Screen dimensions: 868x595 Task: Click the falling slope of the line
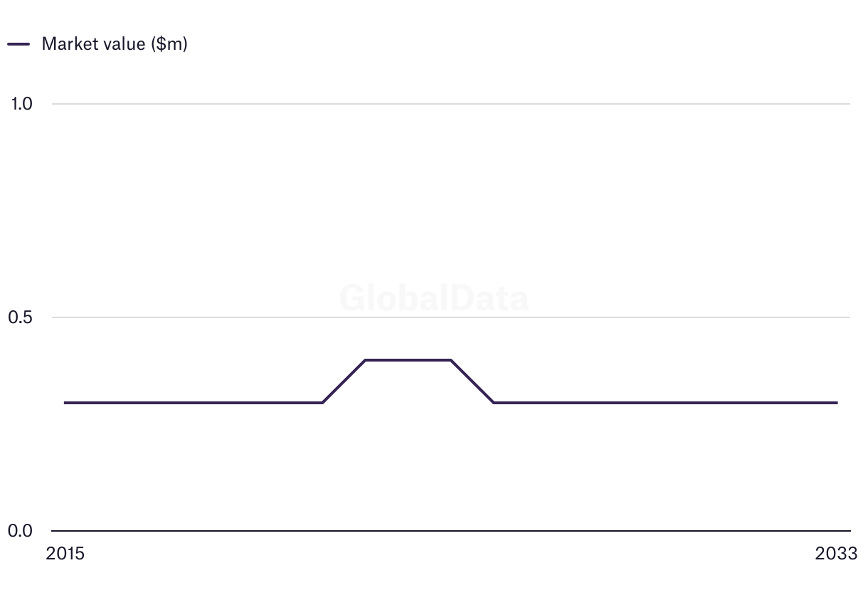472,381
